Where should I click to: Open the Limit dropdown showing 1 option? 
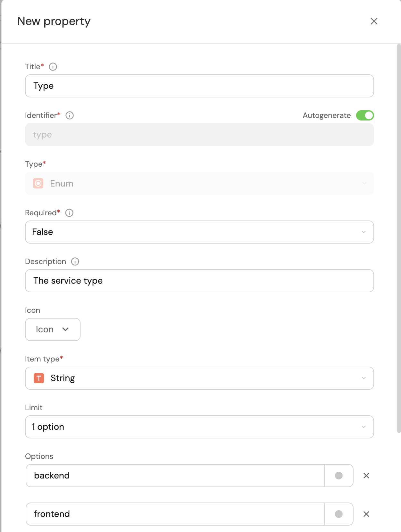pyautogui.click(x=199, y=427)
